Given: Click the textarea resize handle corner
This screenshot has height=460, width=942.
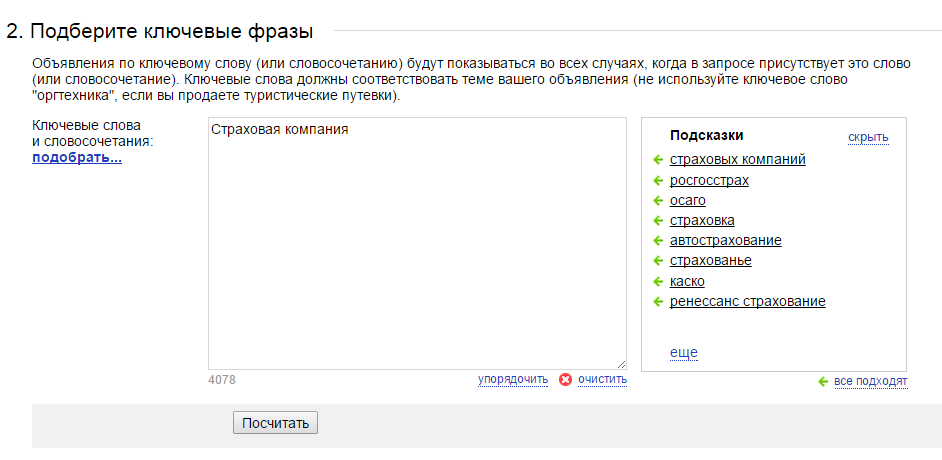Looking at the screenshot, I should click(x=621, y=364).
